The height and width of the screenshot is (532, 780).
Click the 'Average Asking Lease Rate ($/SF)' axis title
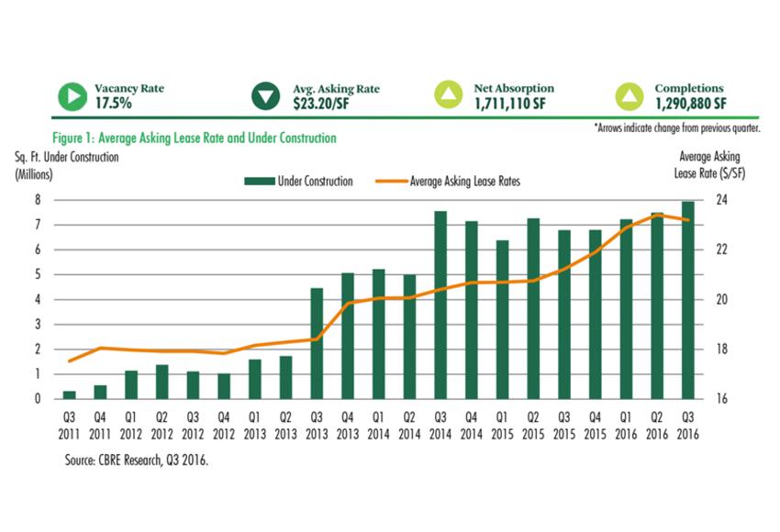710,165
